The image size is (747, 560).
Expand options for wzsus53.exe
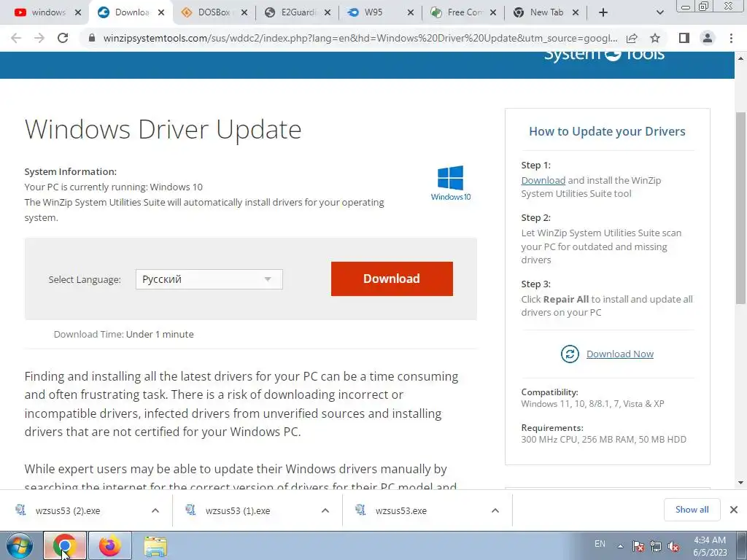click(495, 510)
